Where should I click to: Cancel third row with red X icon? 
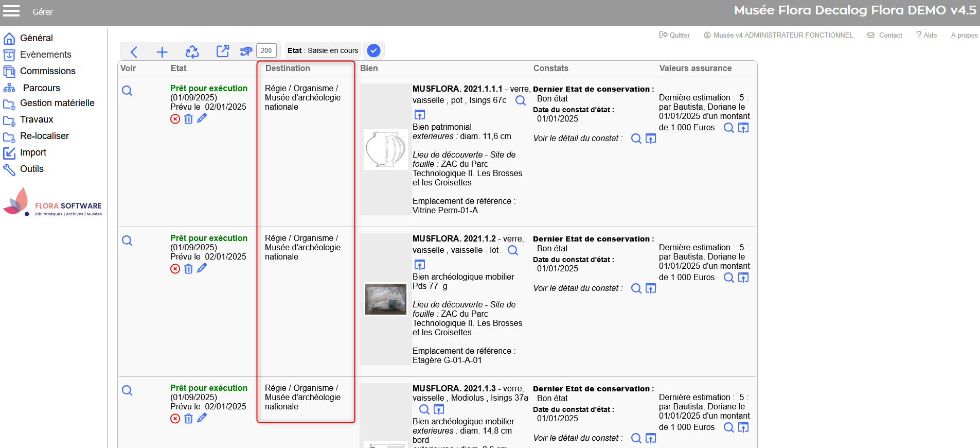tap(175, 419)
